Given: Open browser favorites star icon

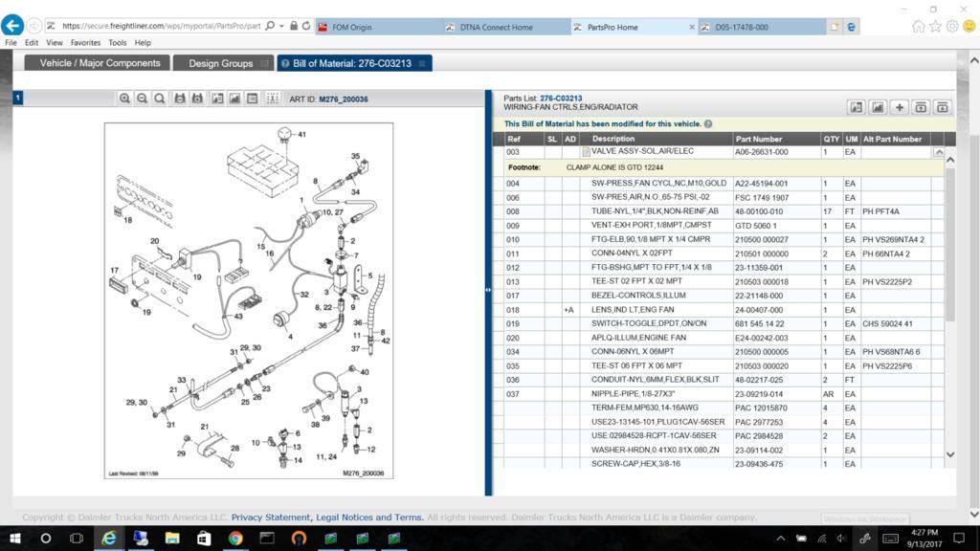Looking at the screenshot, I should pos(935,26).
